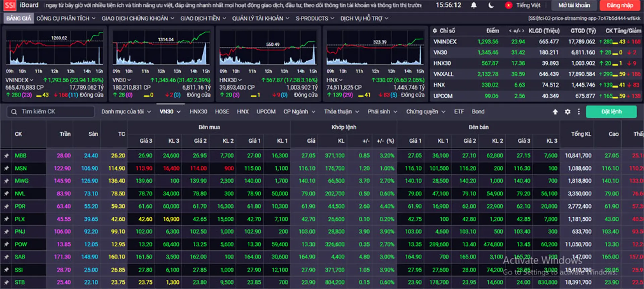
Task: Toggle pin for NVL row
Action: (x=6, y=194)
